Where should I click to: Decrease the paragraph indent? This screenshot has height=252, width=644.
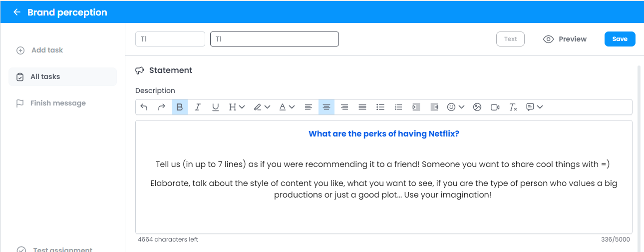pos(434,107)
